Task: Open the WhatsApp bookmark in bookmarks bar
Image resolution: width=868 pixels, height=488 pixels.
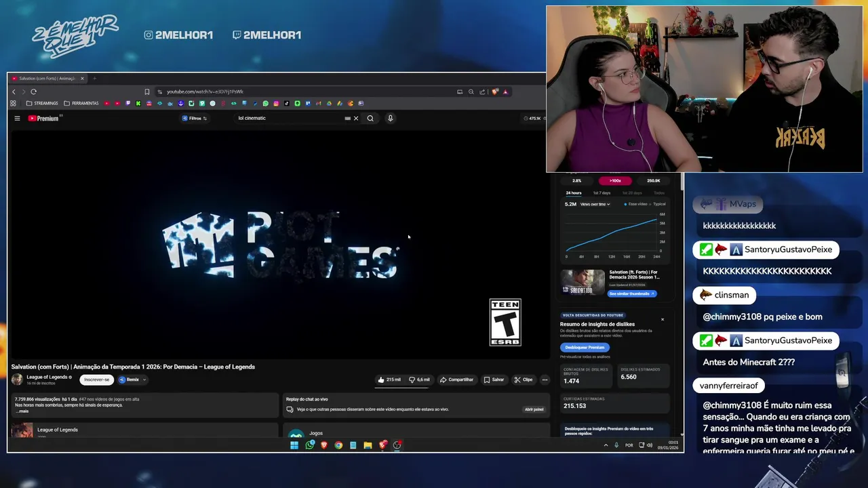Action: tap(266, 103)
